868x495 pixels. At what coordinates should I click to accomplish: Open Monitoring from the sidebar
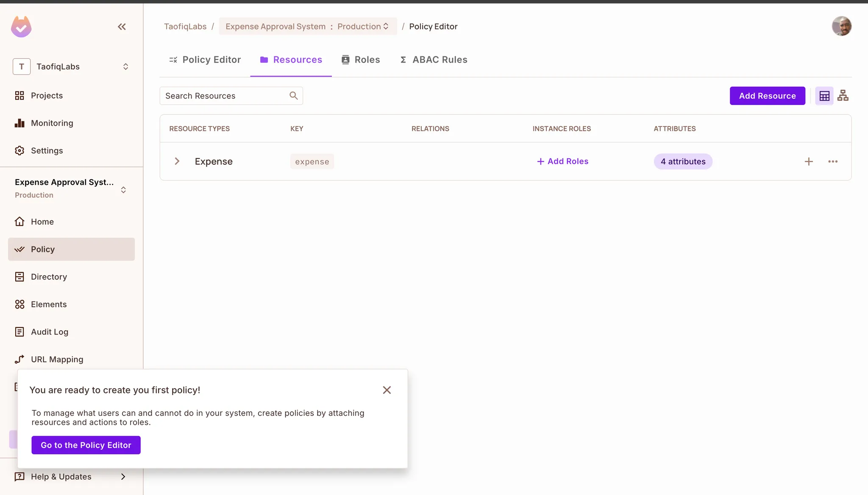click(x=52, y=123)
